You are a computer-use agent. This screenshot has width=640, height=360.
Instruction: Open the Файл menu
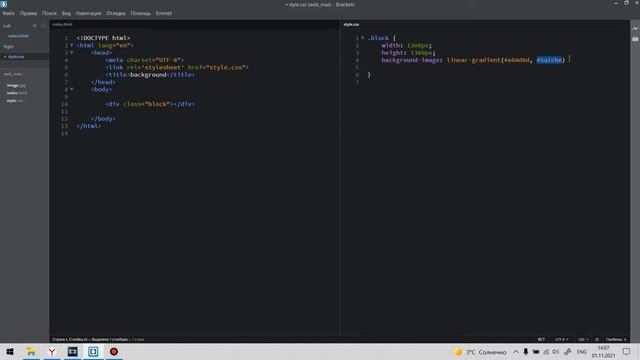[9, 13]
